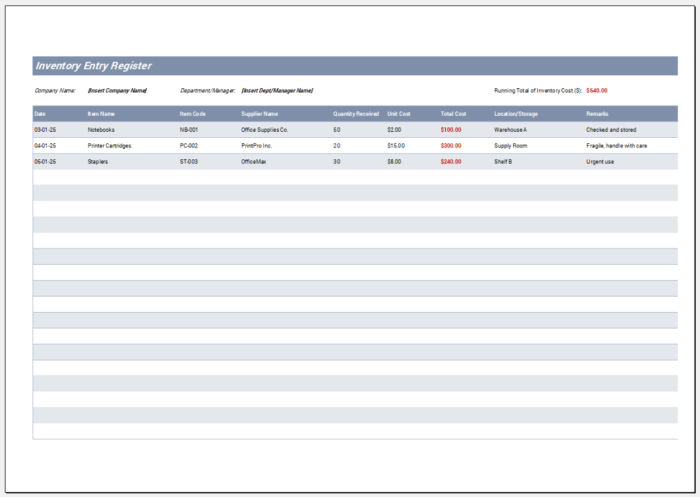Screen dimensions: 700x497
Task: Select the Insert Company Name placeholder
Action: 117,91
